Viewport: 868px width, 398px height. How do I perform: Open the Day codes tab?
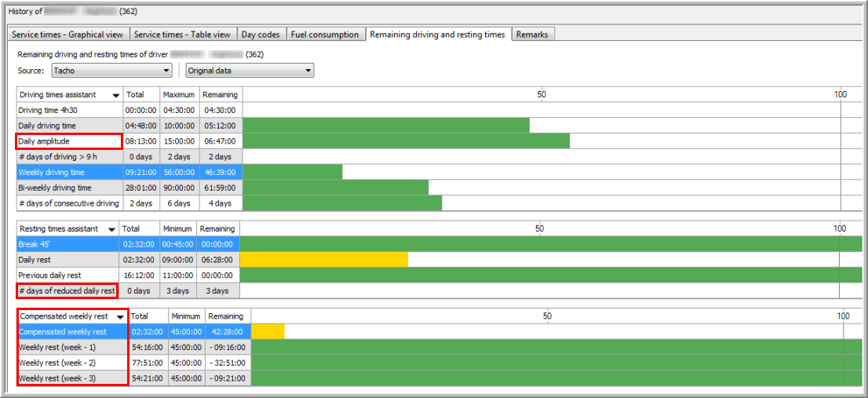260,35
